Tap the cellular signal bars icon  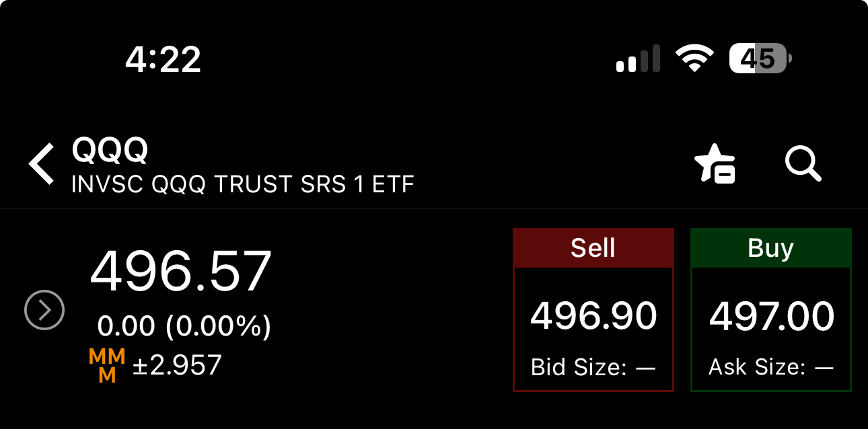(638, 59)
